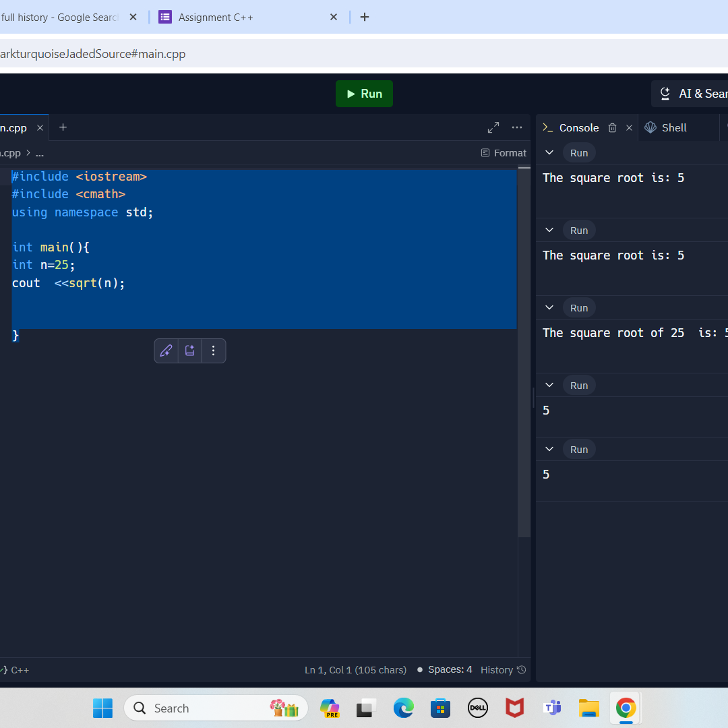Collapse the last Run output chevron
Screen dimensions: 728x728
[x=549, y=450]
